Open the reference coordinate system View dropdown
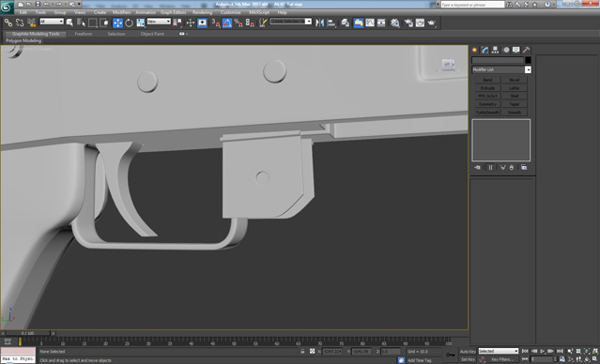600x364 pixels. [159, 22]
